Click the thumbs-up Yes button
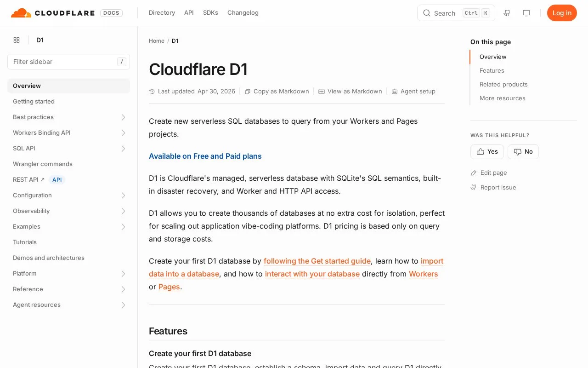Screen dimensions: 588x368 pyautogui.click(x=487, y=152)
